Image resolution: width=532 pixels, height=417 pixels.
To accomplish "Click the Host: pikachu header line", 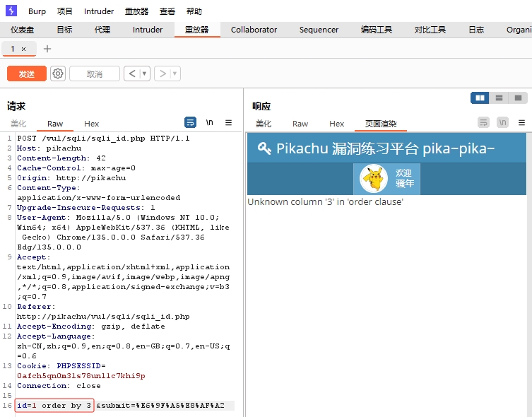I will tap(49, 148).
